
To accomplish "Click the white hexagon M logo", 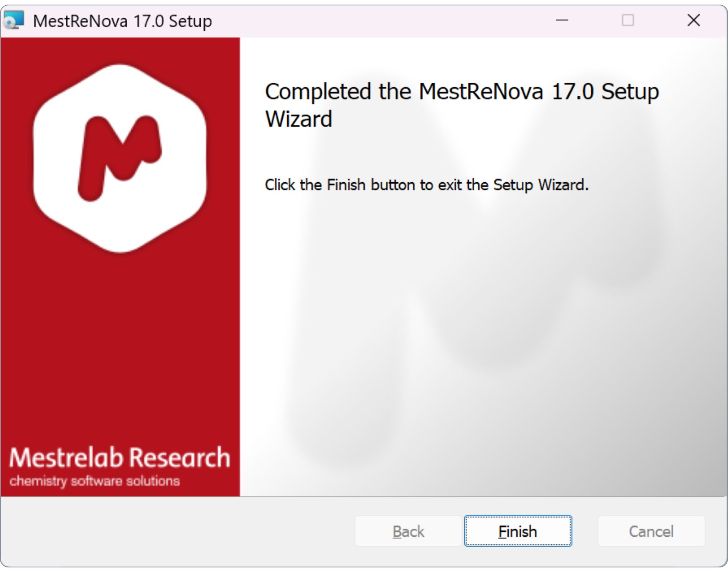I will click(120, 158).
